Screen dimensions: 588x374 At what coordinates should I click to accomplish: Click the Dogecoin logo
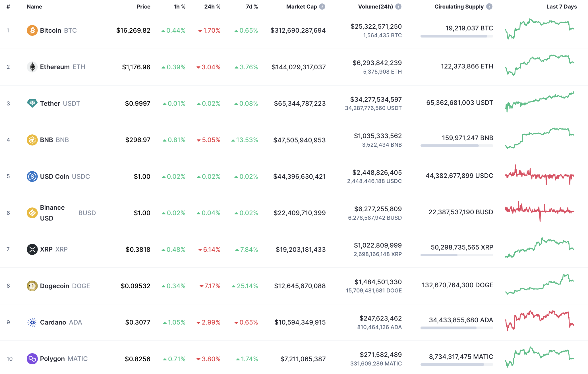click(32, 286)
